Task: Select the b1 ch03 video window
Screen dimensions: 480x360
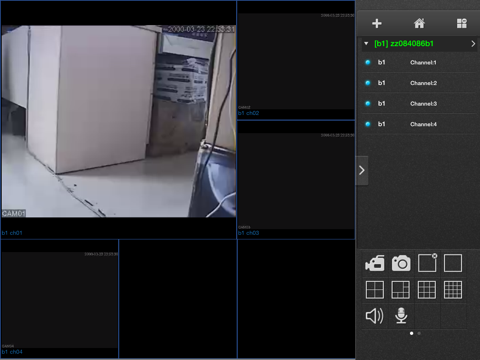Action: click(296, 180)
